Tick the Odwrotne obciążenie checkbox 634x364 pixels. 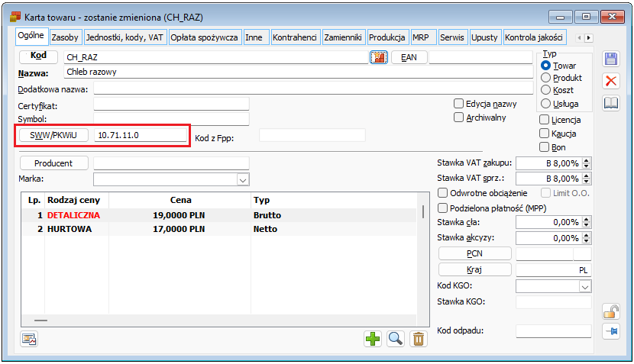pos(443,193)
